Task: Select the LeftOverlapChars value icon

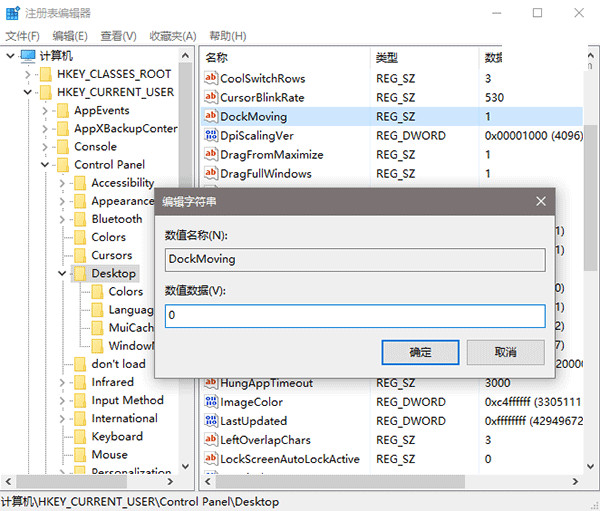Action: pyautogui.click(x=210, y=440)
